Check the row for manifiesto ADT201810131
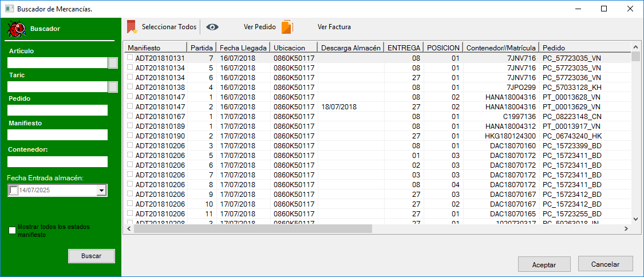 coord(130,58)
